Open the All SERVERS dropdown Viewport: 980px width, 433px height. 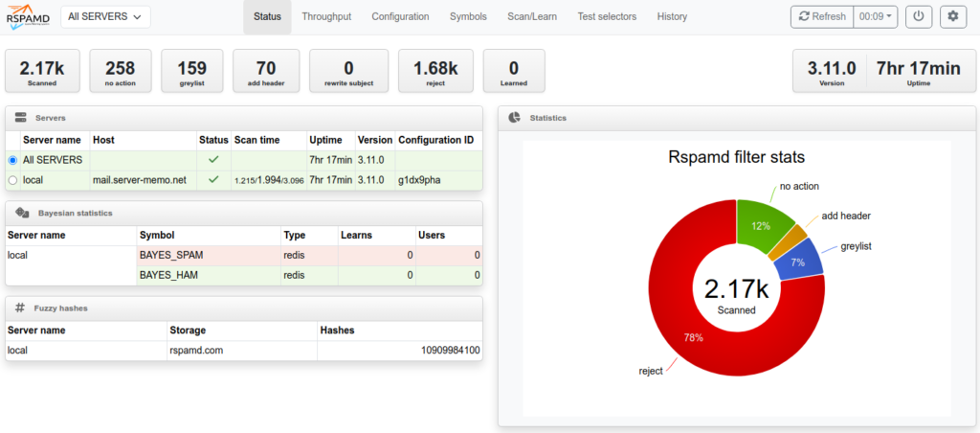105,16
